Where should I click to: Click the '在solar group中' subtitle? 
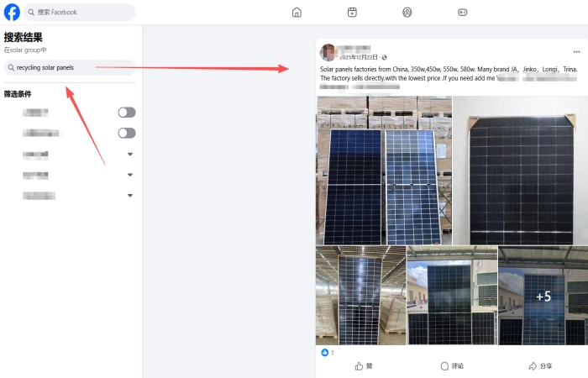pos(25,50)
